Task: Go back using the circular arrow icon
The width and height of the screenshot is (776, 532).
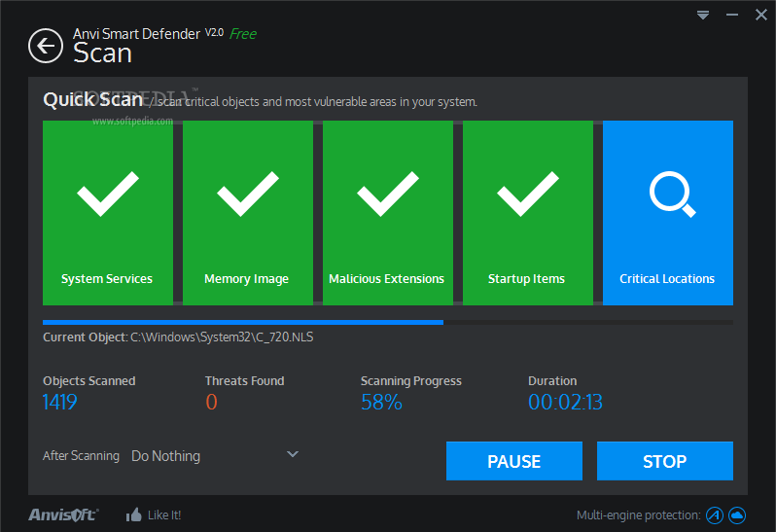Action: 46,46
